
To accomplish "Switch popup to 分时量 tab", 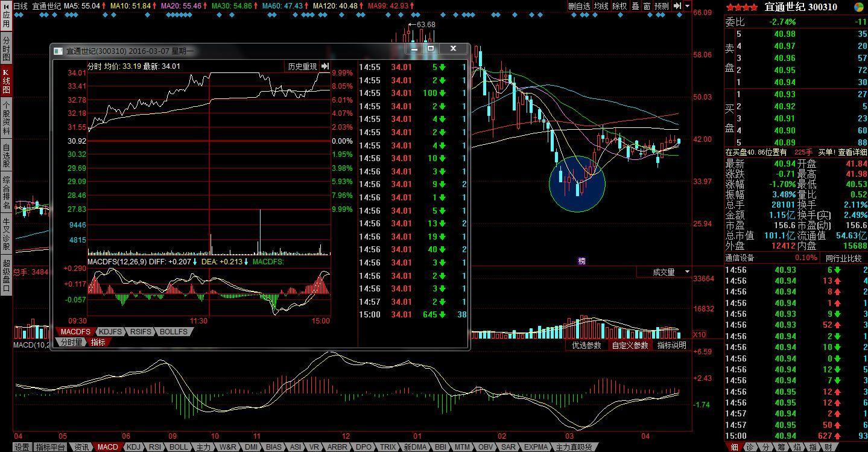I will click(x=71, y=342).
